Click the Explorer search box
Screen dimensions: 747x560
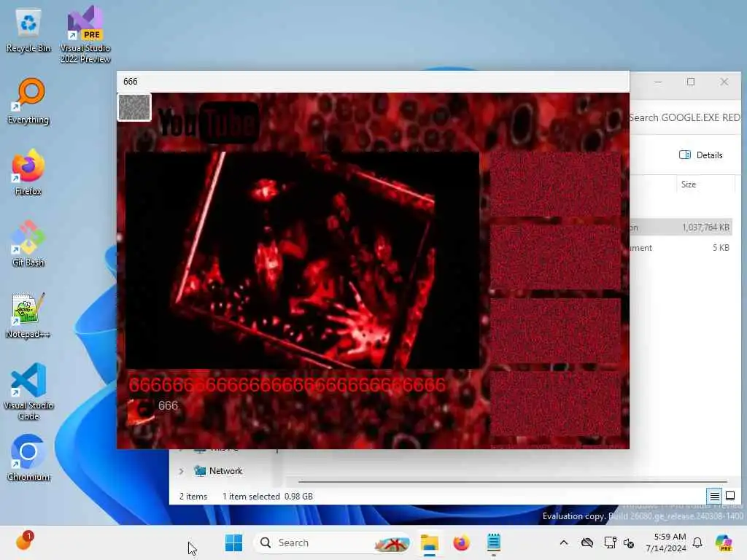coord(684,117)
